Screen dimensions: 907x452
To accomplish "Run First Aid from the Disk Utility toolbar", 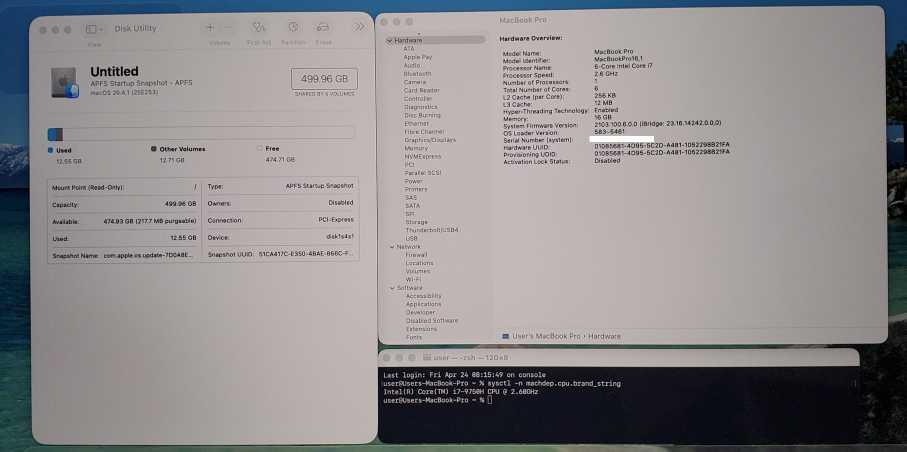I will 259,28.
